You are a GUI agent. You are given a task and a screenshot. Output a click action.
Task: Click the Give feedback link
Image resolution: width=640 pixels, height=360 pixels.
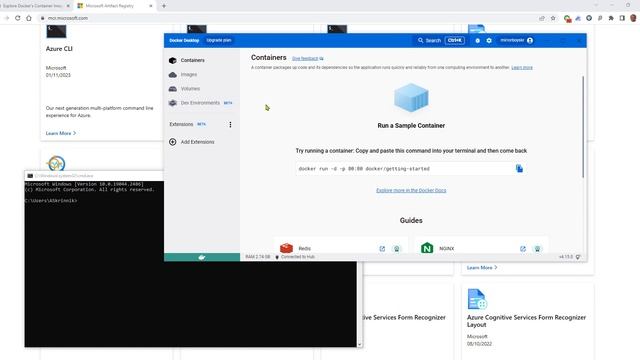coord(307,58)
